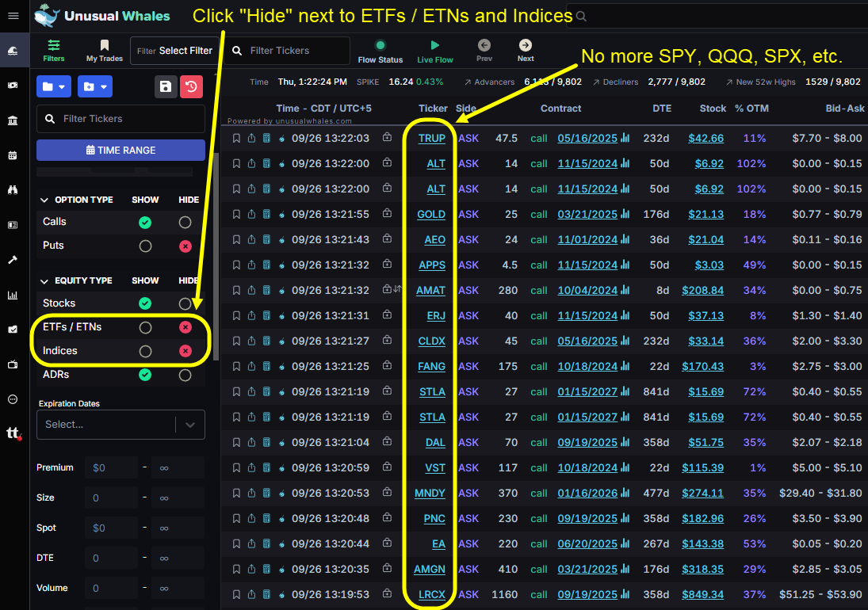The height and width of the screenshot is (610, 868).
Task: Collapse the OPTION TYPE section
Action: click(x=44, y=200)
